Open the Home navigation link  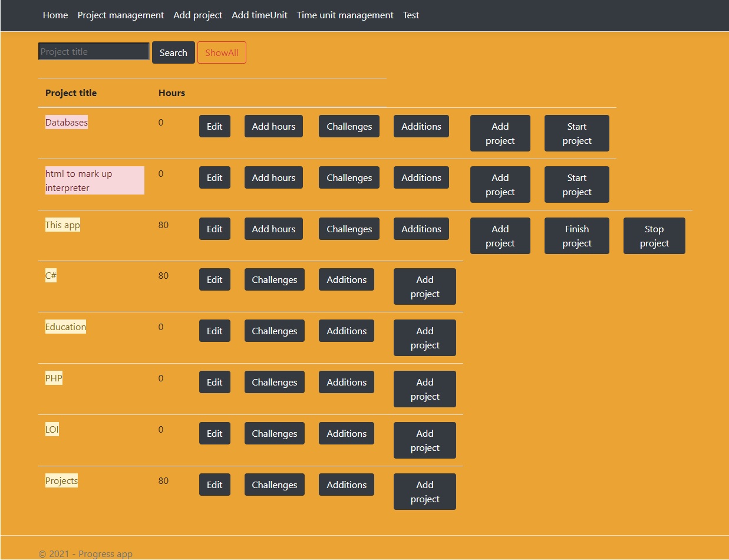[x=55, y=15]
